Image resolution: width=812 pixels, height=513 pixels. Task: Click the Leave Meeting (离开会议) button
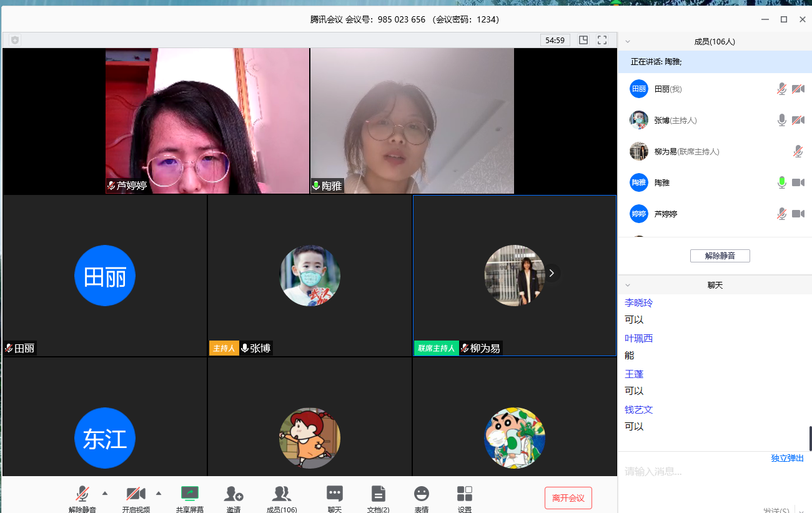[568, 498]
